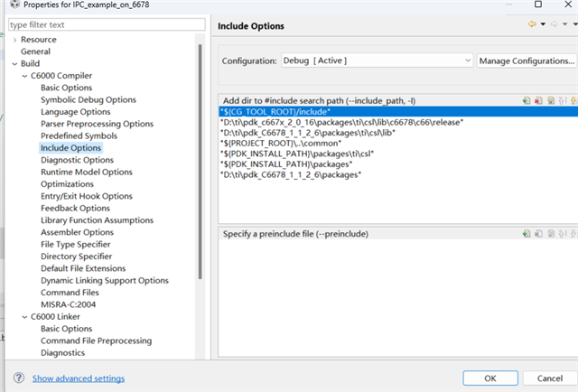This screenshot has height=392, width=578.
Task: Open linker Diagnostics page
Action: pos(62,352)
